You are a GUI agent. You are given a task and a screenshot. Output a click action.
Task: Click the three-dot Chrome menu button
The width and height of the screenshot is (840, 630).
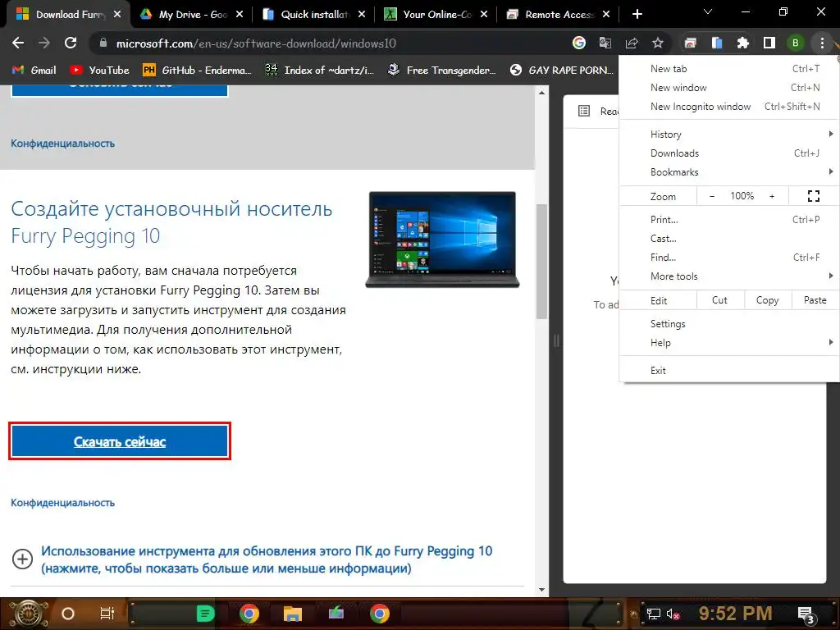(822, 43)
